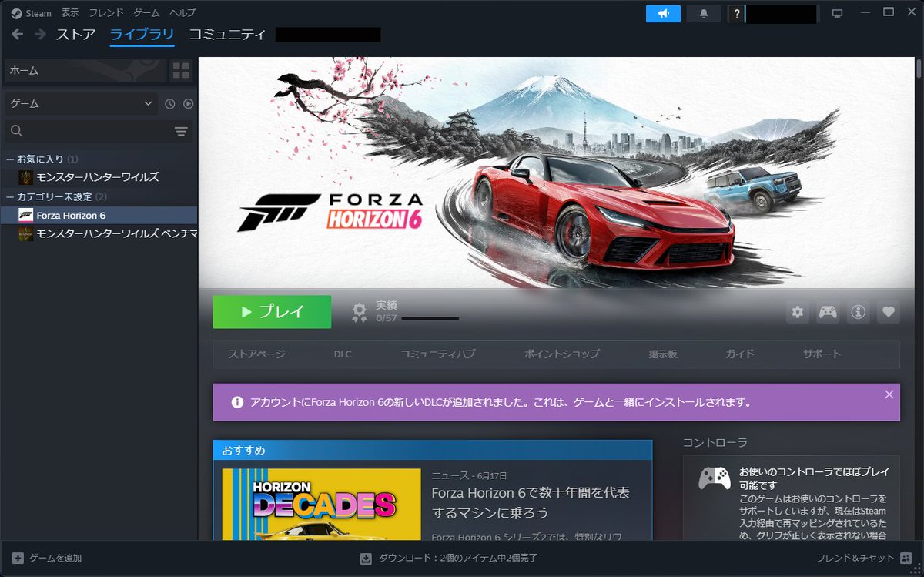The width and height of the screenshot is (924, 577).
Task: Click ゲームを追加 at the bottom
Action: (x=55, y=558)
